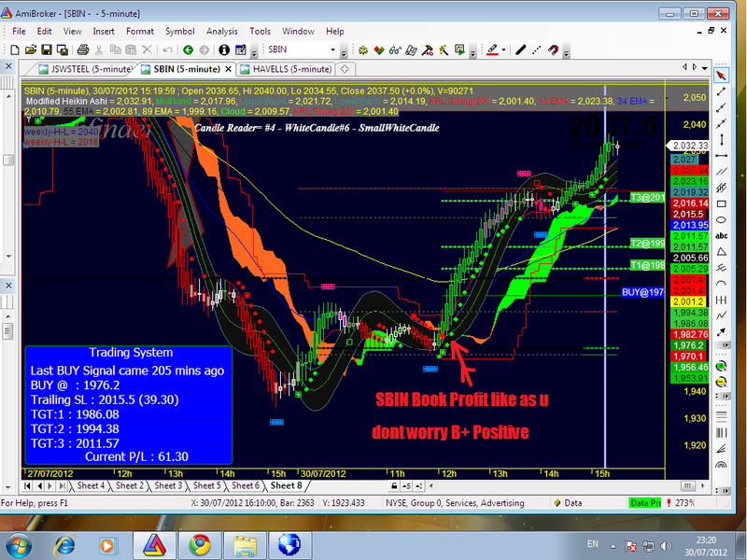Select the arc drawing tool
747x560 pixels.
click(721, 284)
